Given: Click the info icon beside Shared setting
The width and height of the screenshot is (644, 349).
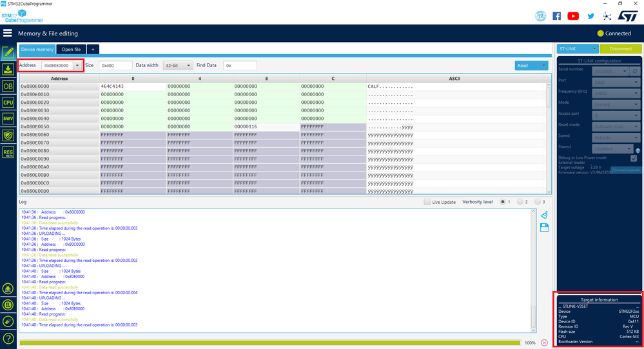Looking at the screenshot, I should (x=638, y=150).
